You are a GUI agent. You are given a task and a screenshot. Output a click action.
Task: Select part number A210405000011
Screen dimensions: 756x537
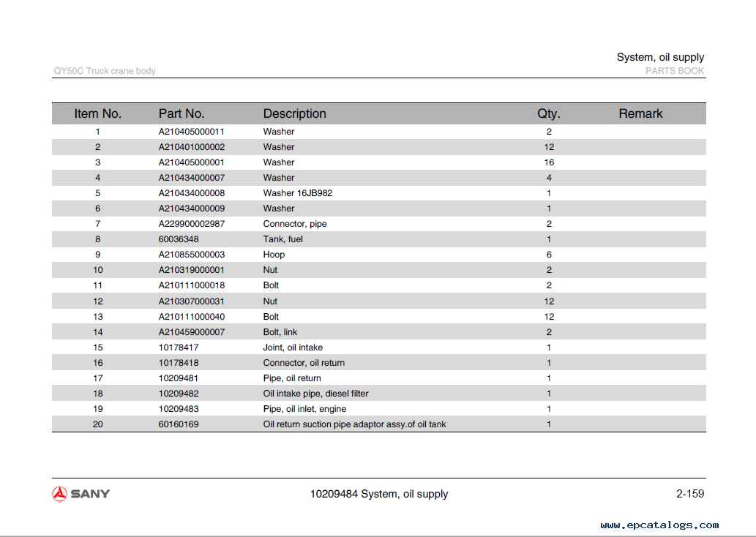tap(192, 132)
